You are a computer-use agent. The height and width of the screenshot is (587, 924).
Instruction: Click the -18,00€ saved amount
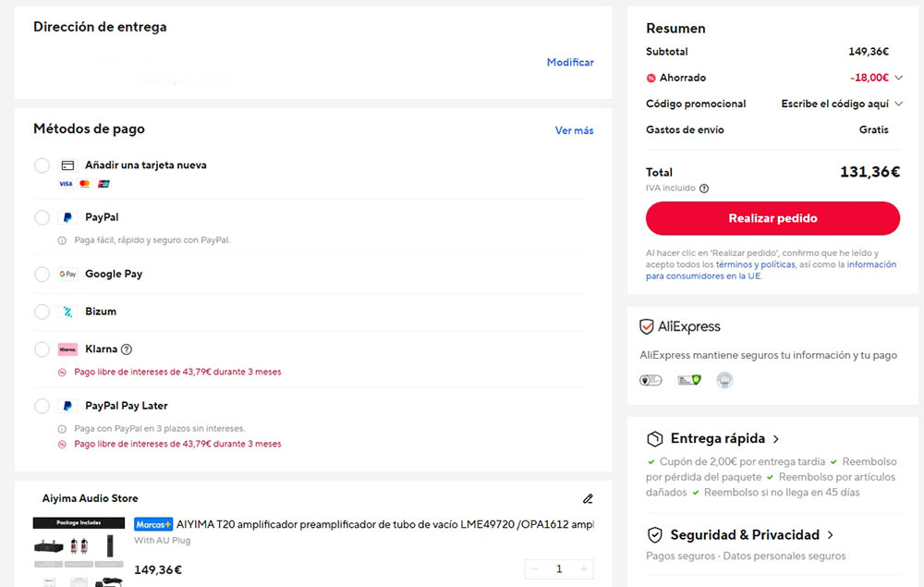[x=869, y=78]
